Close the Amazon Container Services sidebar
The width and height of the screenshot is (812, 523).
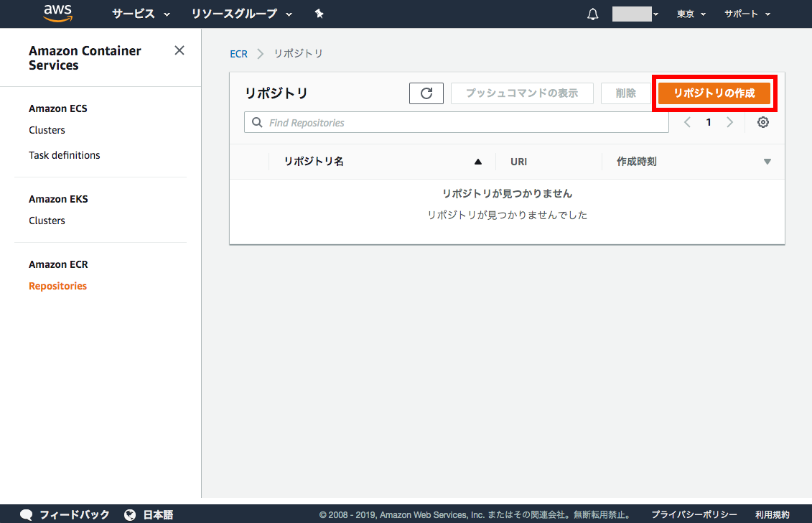(179, 50)
